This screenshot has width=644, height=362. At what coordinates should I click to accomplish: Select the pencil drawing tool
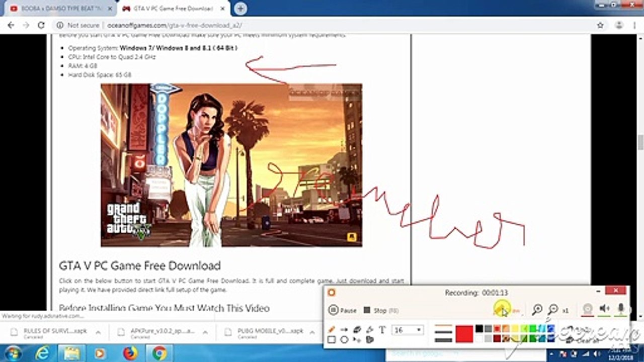point(332,330)
